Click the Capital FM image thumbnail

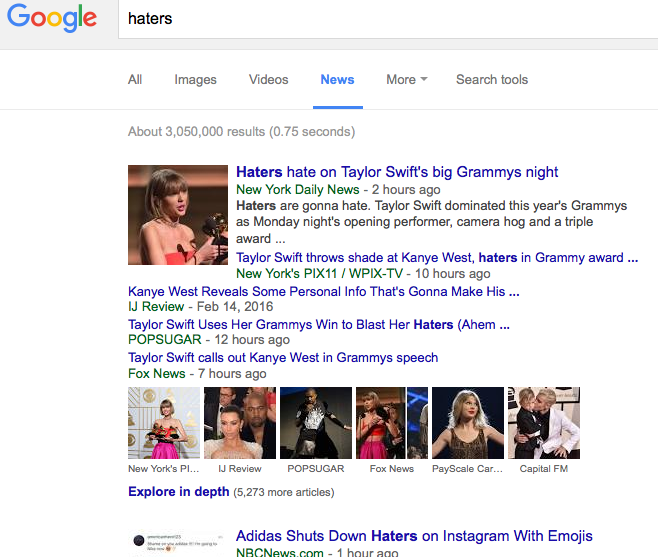[544, 423]
